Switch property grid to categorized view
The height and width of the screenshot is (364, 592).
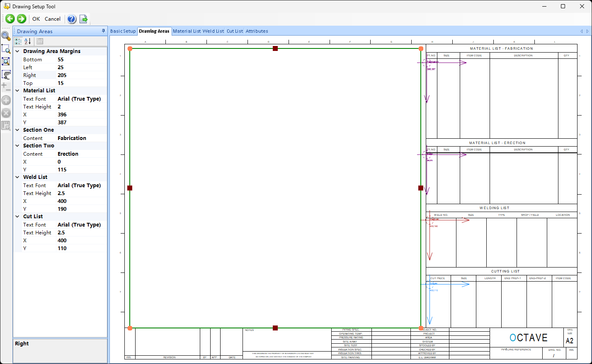pos(18,41)
